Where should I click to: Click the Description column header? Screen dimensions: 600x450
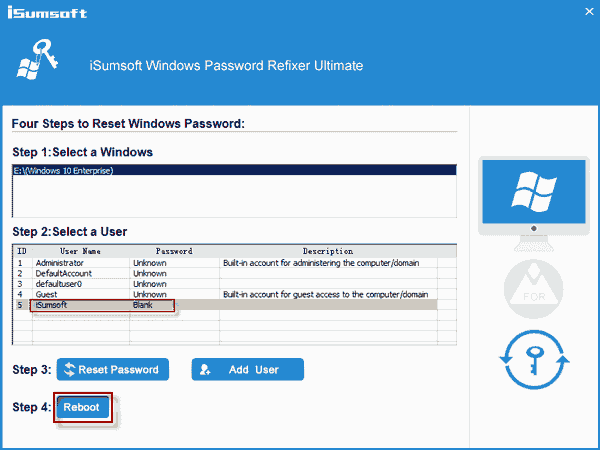[x=328, y=251]
